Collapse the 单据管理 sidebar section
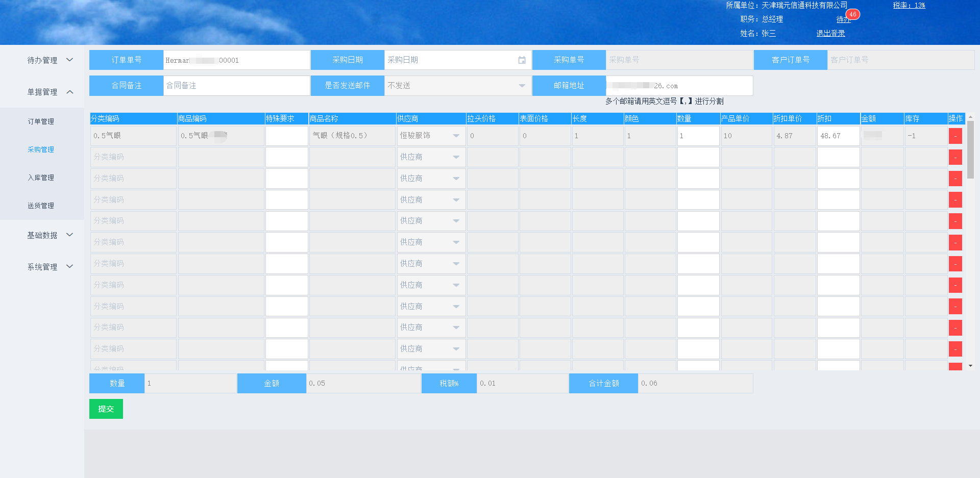Screen dimensions: 980x478 50,92
